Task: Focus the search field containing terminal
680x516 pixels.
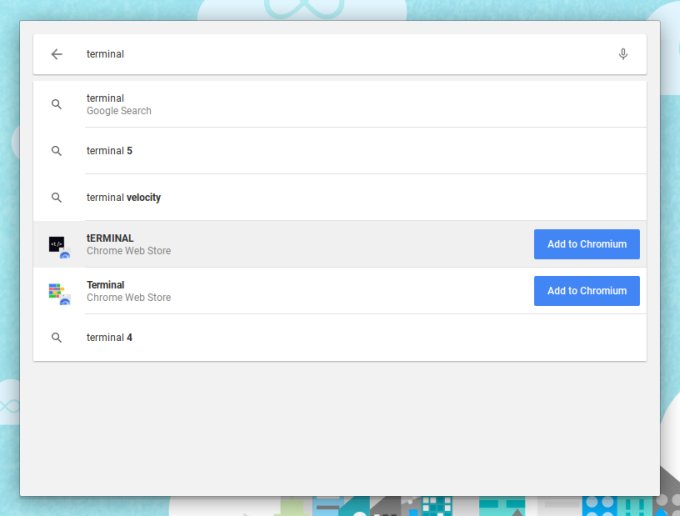Action: tap(340, 54)
